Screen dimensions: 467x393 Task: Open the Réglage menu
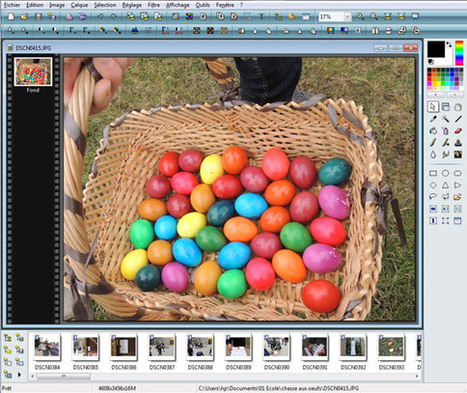[132, 5]
